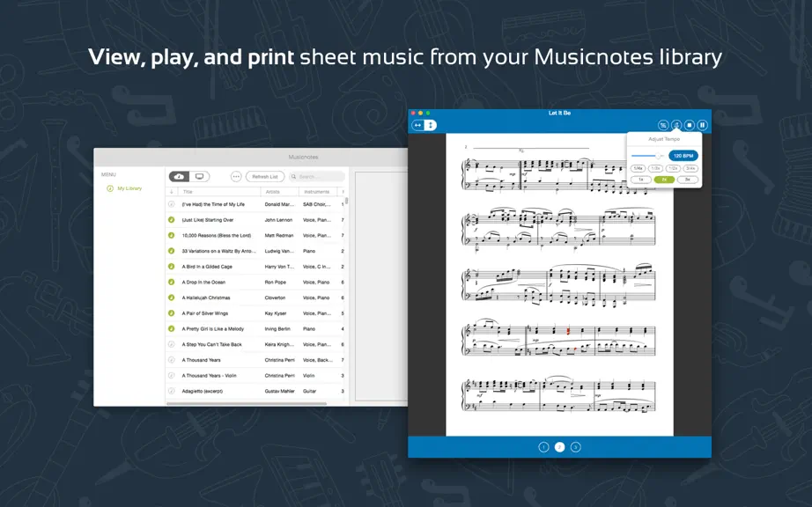The height and width of the screenshot is (507, 812).
Task: Select the 1x tempo option
Action: [641, 180]
